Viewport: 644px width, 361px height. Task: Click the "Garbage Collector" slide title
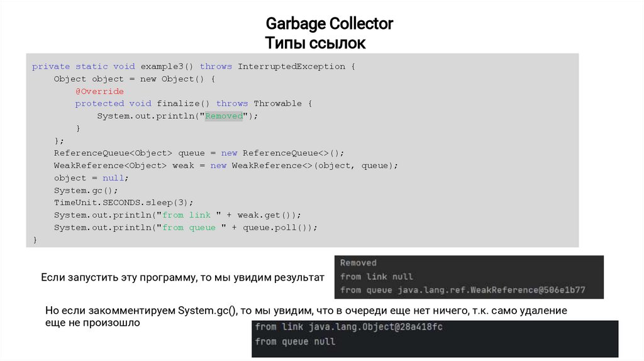329,24
